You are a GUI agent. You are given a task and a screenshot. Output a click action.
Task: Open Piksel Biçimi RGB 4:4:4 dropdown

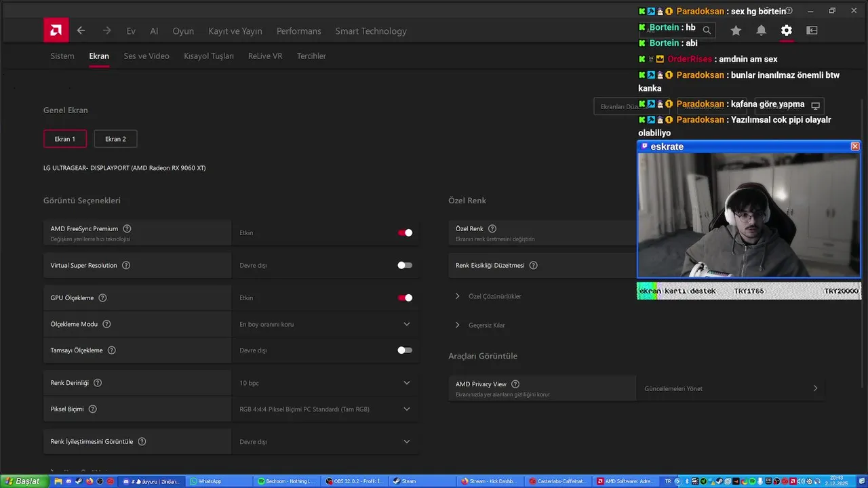325,409
